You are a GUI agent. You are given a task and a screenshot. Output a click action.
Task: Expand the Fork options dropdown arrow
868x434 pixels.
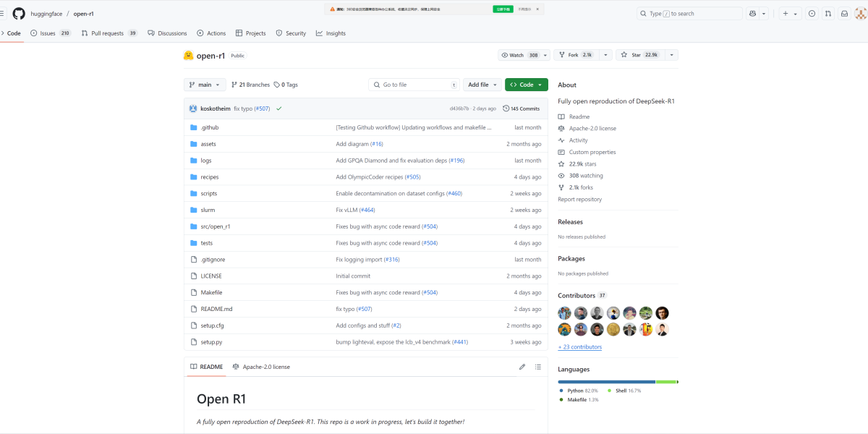point(605,55)
